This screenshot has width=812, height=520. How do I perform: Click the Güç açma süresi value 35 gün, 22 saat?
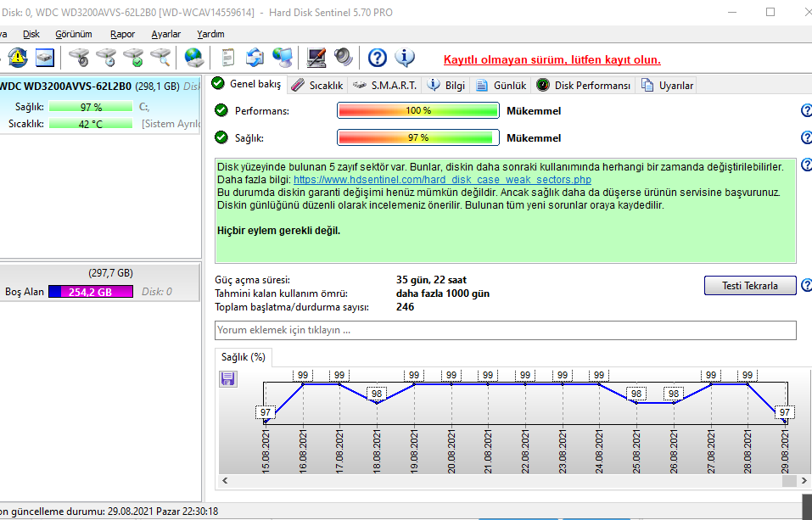pyautogui.click(x=431, y=280)
